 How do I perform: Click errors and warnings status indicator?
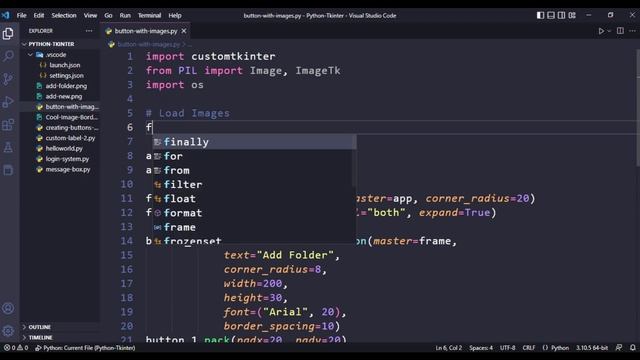point(16,348)
